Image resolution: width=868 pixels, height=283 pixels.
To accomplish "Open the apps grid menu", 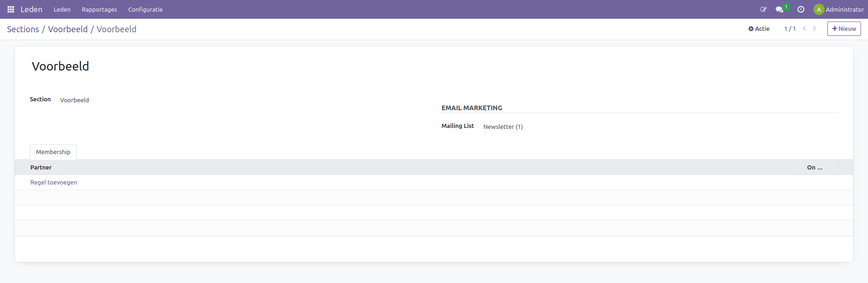I will pyautogui.click(x=11, y=9).
